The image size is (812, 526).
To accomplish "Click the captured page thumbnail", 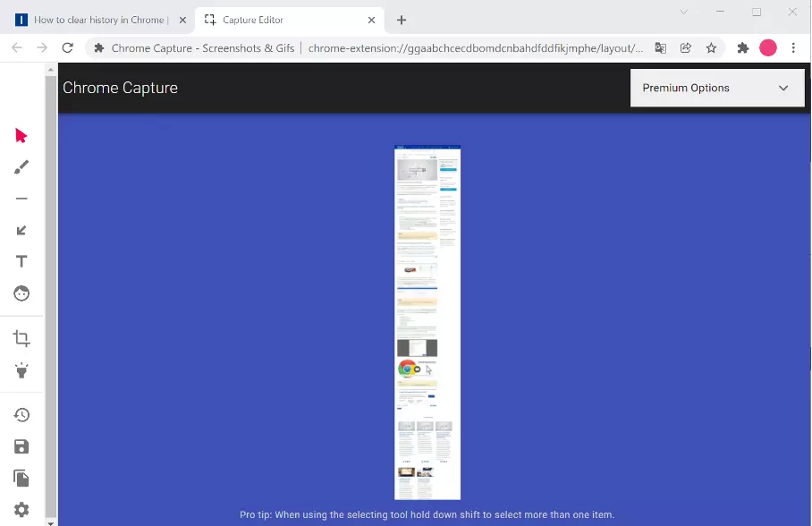I will click(x=427, y=322).
